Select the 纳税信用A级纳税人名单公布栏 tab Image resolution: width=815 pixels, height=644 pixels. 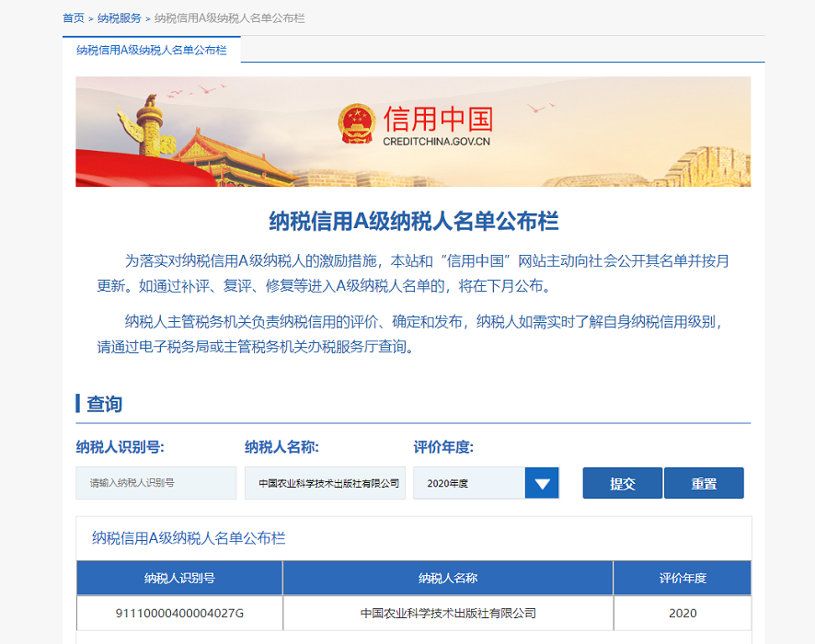151,50
